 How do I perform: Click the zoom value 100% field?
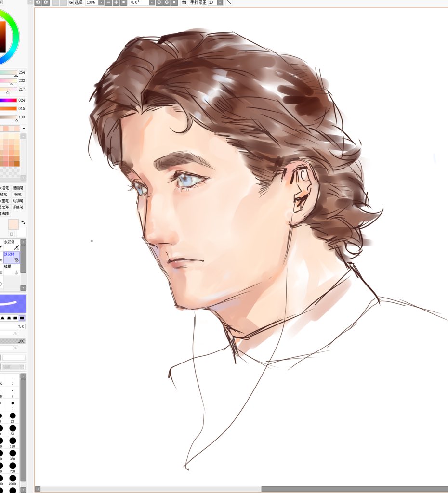(x=92, y=2)
